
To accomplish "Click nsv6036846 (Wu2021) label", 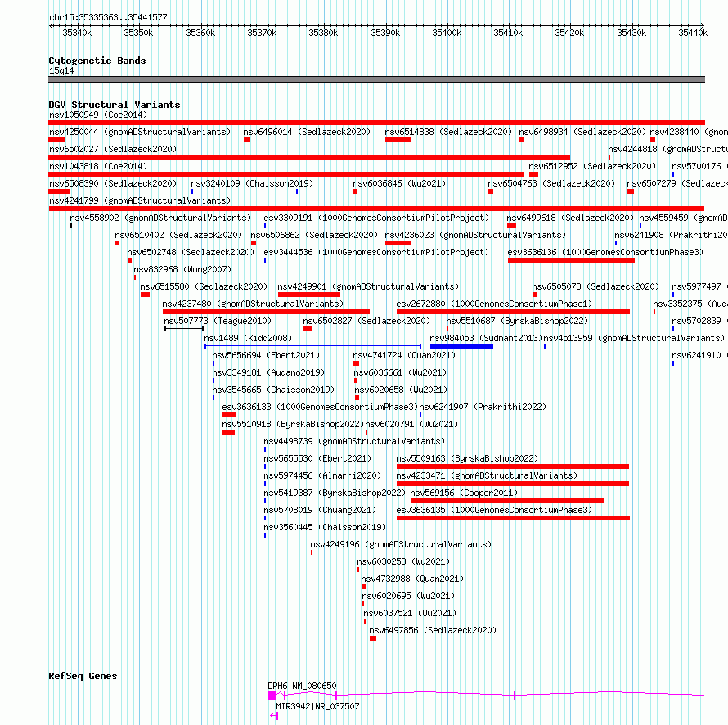I will coord(399,183).
